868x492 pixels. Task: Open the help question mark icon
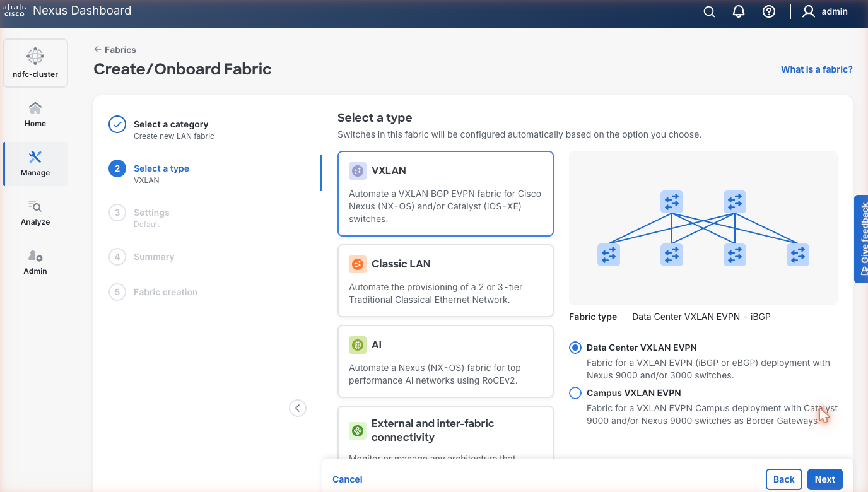(768, 11)
